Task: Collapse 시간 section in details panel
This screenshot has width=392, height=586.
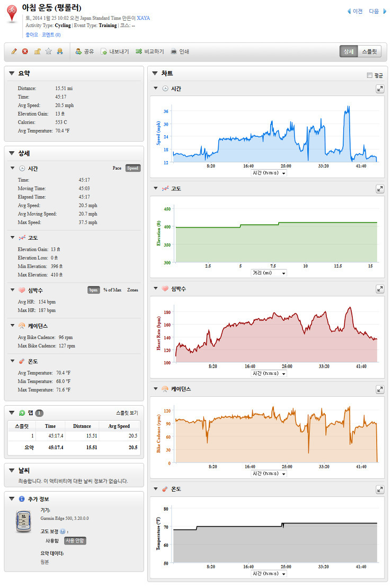Action: click(12, 168)
